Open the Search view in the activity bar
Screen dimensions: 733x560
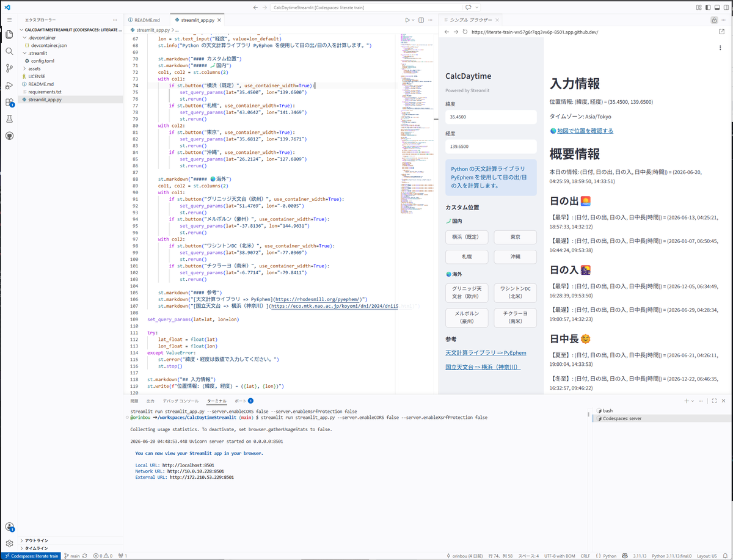(x=9, y=51)
